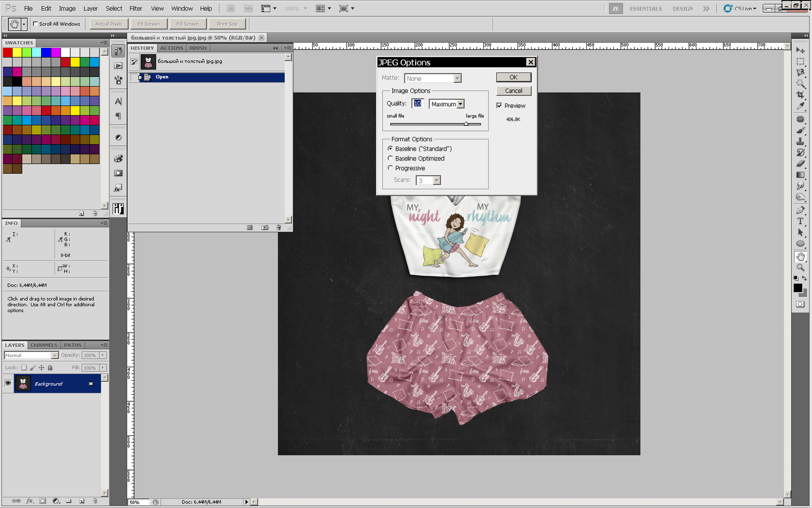Image resolution: width=812 pixels, height=508 pixels.
Task: Open the quality preset dropdown showing Maximum
Action: 447,104
